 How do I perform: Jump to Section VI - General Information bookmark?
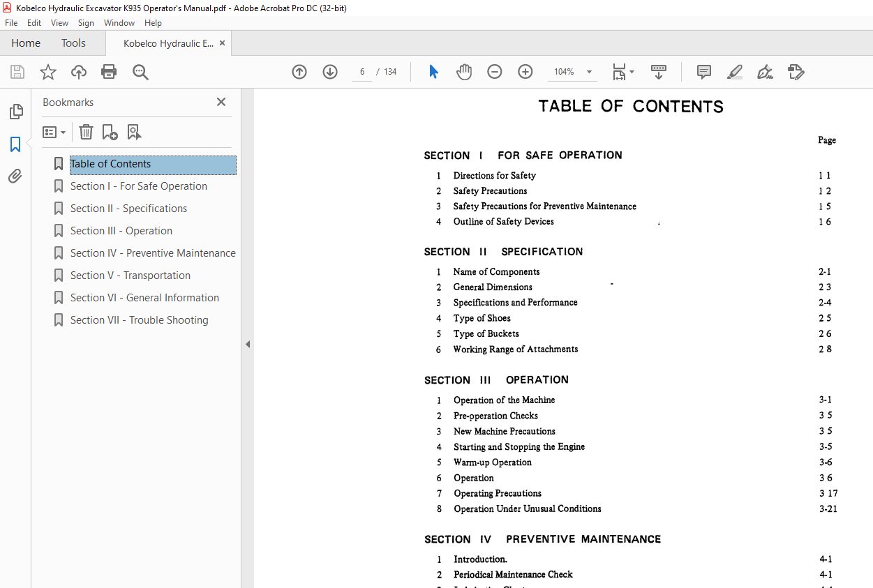(144, 298)
